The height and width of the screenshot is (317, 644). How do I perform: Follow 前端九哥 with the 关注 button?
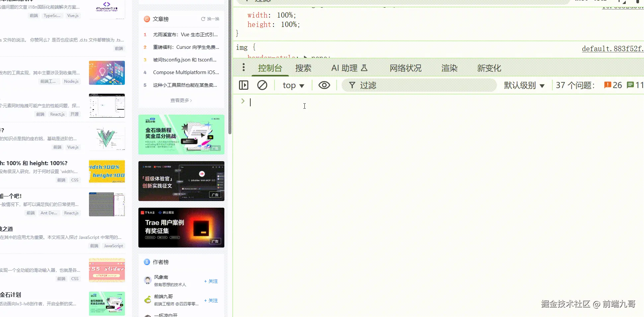click(210, 300)
